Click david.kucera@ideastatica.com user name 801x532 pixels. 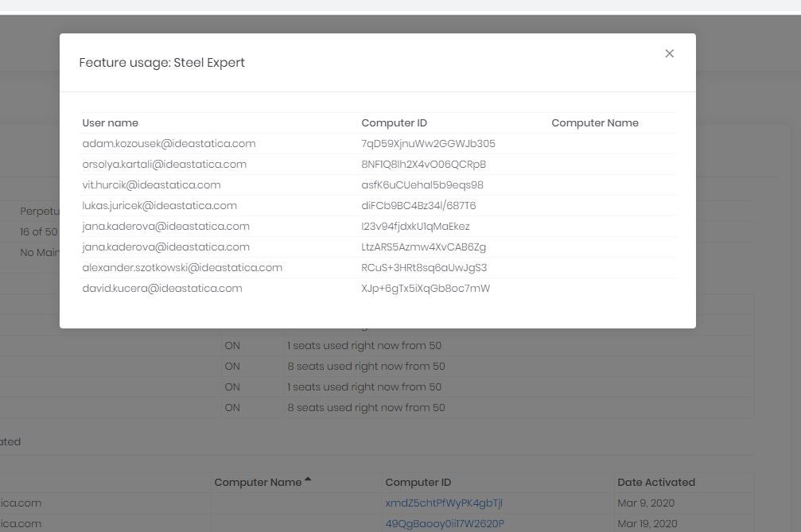(x=162, y=288)
